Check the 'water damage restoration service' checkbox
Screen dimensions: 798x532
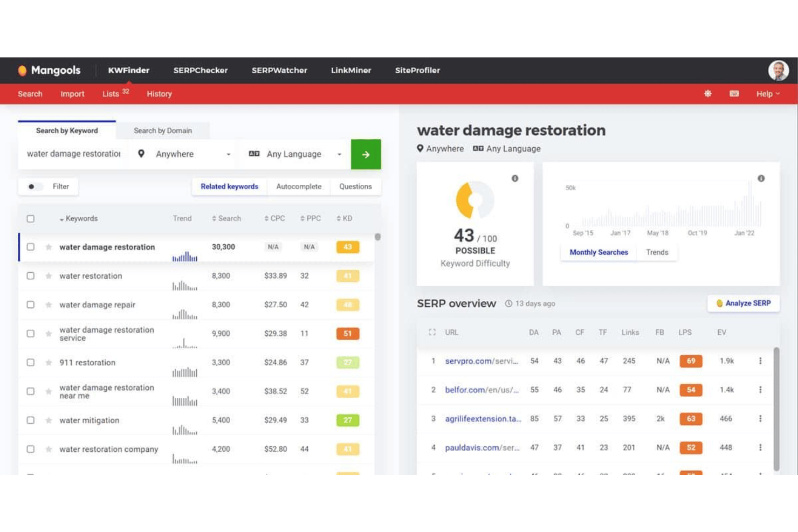31,334
